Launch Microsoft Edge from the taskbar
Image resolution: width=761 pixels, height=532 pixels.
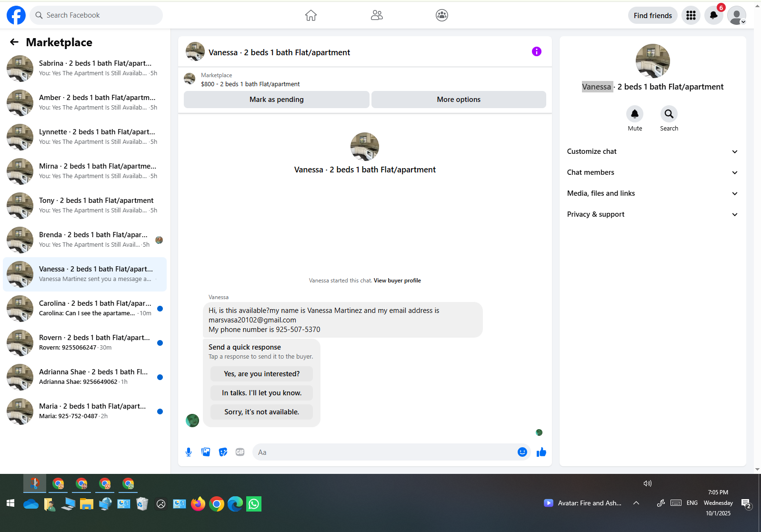click(x=235, y=504)
